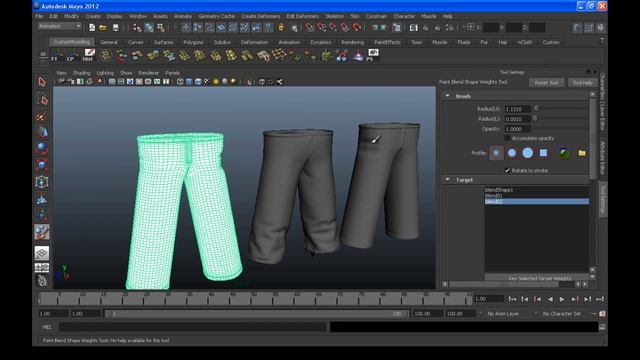Switch to the Polygons shelf tab
Screen dimensions: 640x360
point(193,42)
